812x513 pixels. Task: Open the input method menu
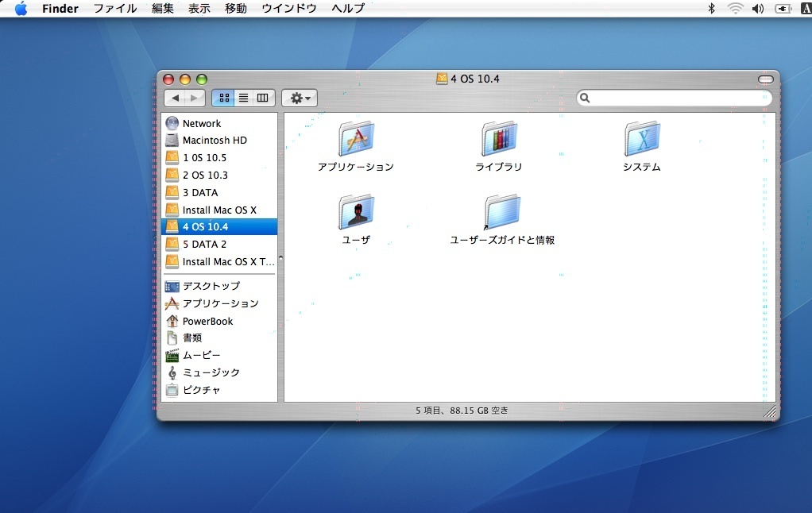pyautogui.click(x=806, y=8)
